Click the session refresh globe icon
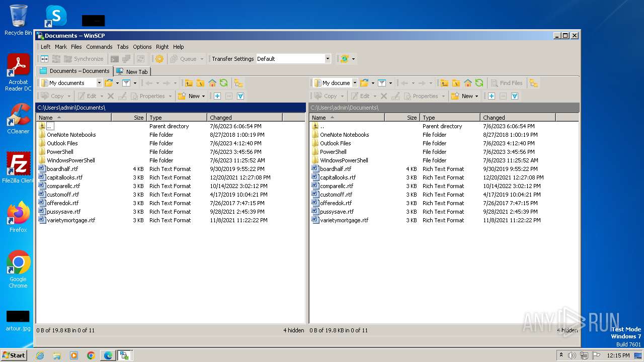Viewport: 644px width, 362px height. tap(345, 59)
